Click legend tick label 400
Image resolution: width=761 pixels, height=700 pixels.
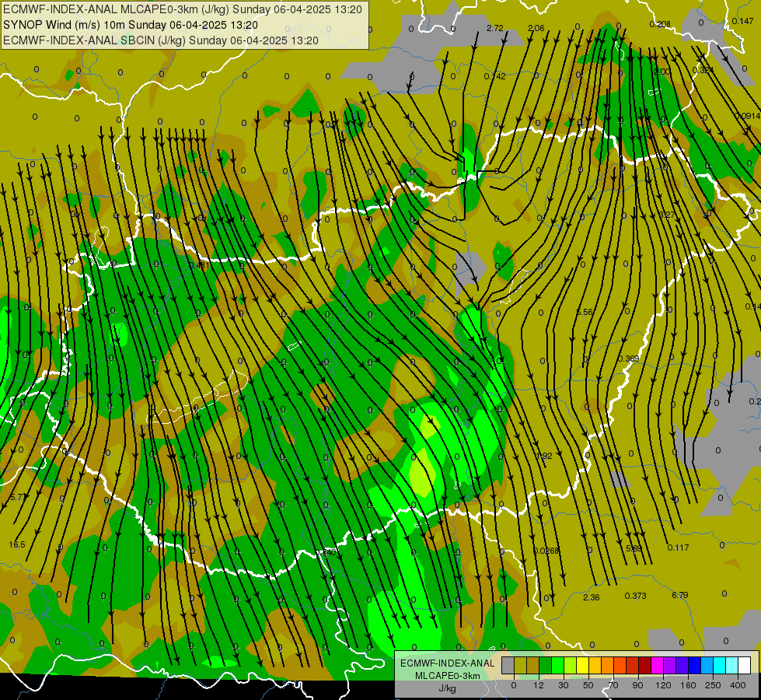pyautogui.click(x=738, y=685)
